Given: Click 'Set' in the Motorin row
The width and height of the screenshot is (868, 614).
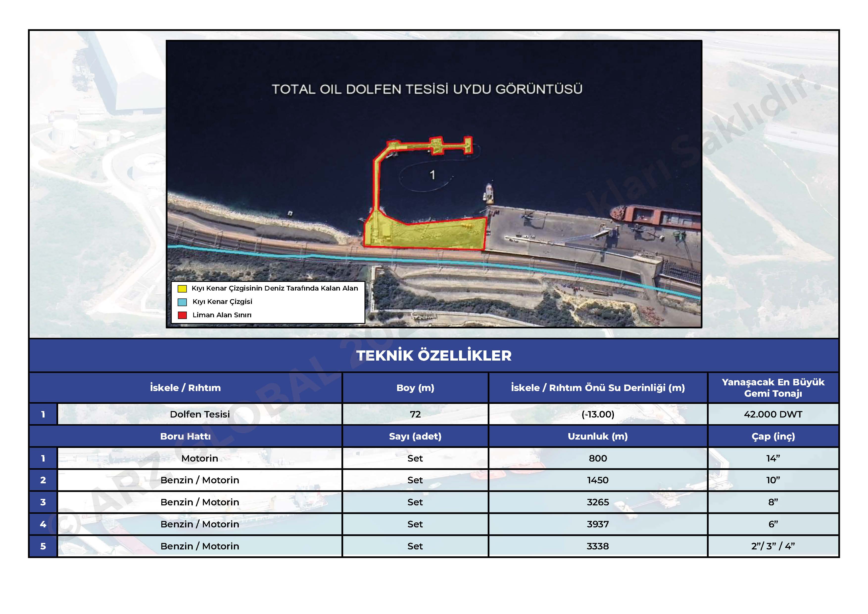Looking at the screenshot, I should click(x=415, y=458).
